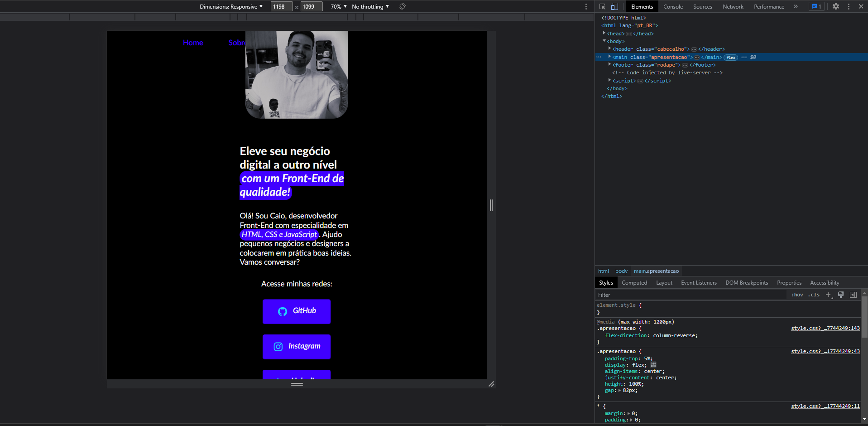Click the viewport height field showing 1099
Viewport: 868px width, 426px height.
tap(312, 6)
